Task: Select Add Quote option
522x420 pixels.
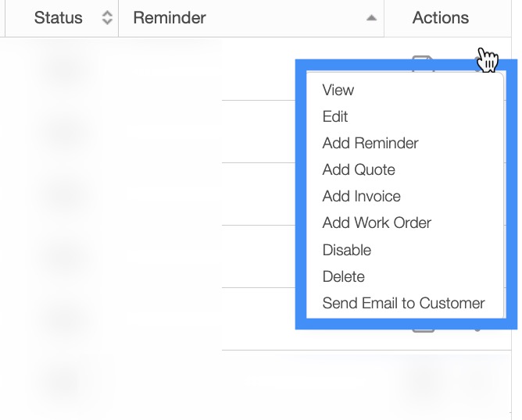Action: [x=359, y=169]
